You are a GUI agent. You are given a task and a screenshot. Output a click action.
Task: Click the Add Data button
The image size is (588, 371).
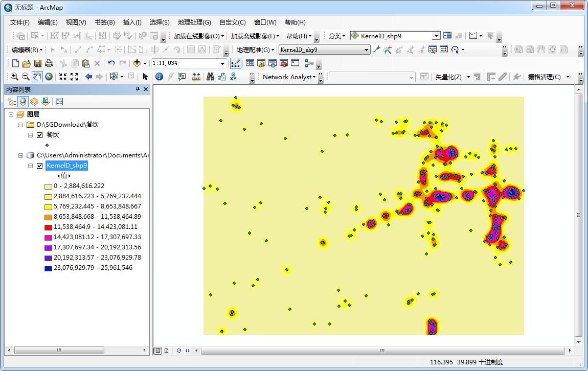pyautogui.click(x=138, y=63)
